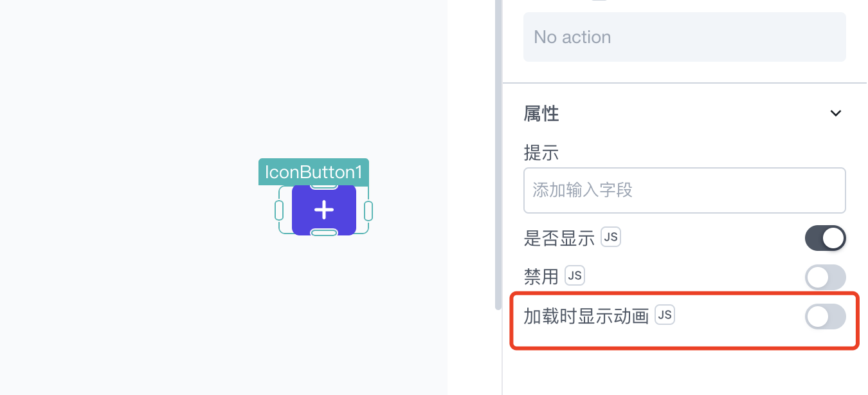
Task: Collapse the 属性 section chevron
Action: tap(835, 114)
